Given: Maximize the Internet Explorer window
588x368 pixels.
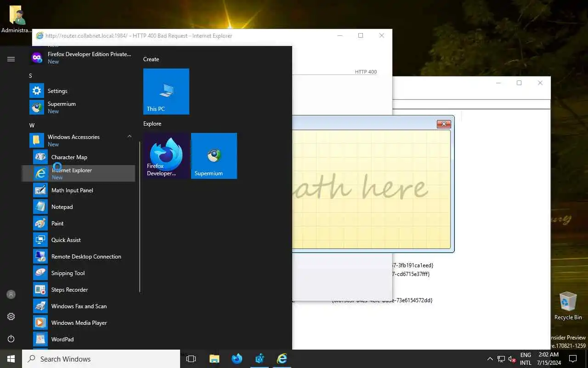Looking at the screenshot, I should [361, 35].
